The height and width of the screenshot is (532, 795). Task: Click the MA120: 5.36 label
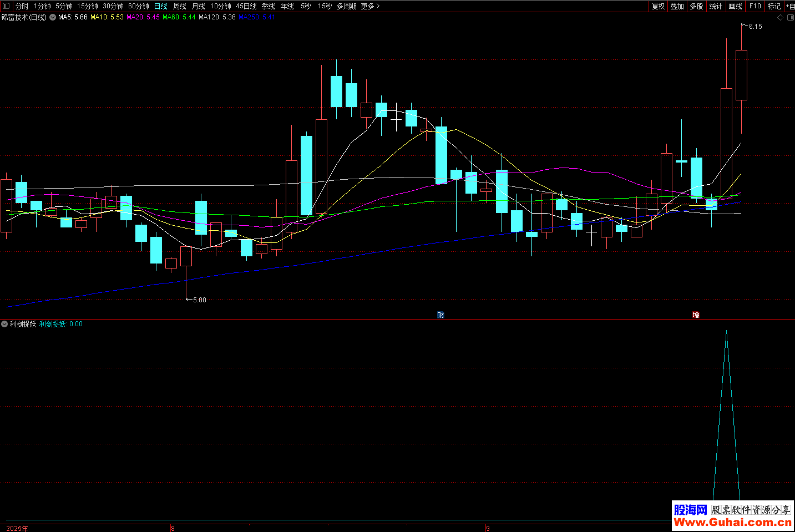click(x=217, y=17)
